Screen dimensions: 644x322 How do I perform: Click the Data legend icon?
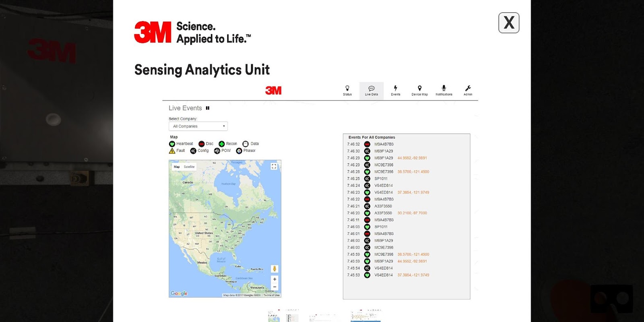coord(246,144)
